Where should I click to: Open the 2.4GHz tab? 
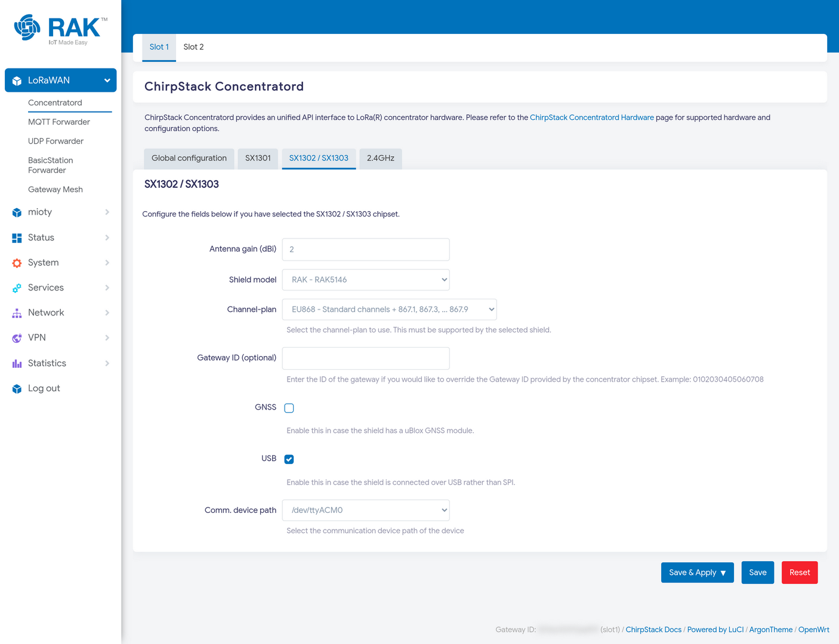381,159
